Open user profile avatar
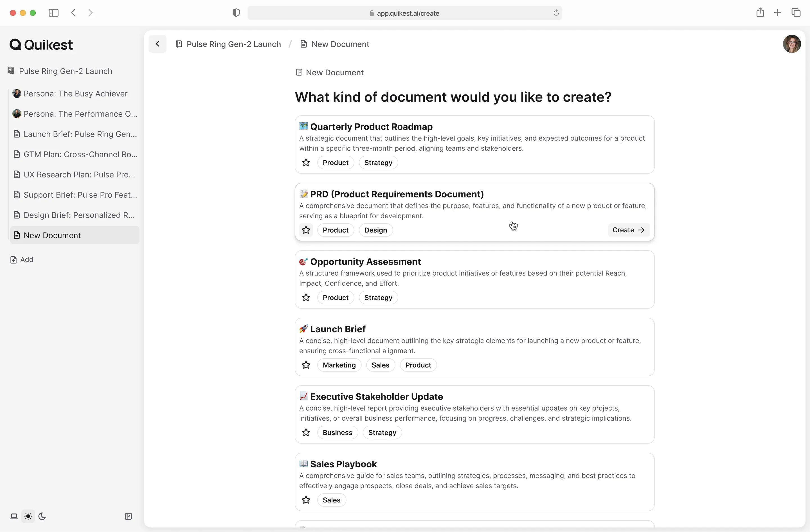810x532 pixels. 792,44
